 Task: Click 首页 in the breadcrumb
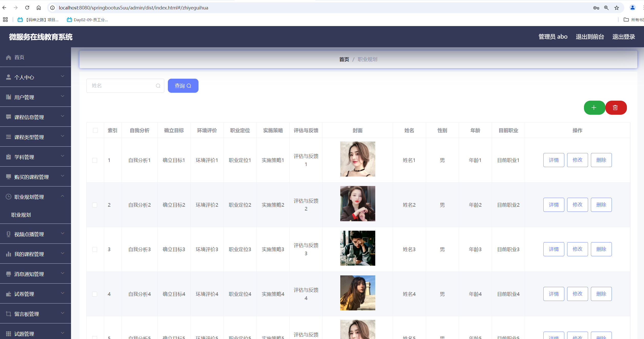344,59
